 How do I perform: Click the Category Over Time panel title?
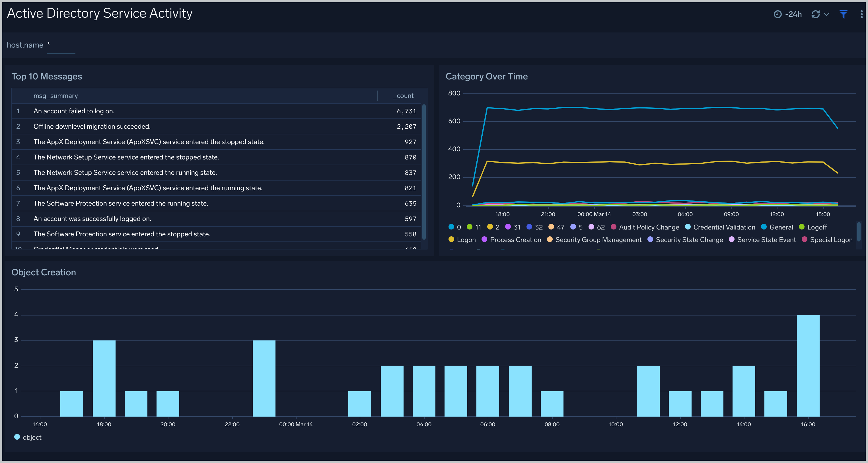[486, 77]
